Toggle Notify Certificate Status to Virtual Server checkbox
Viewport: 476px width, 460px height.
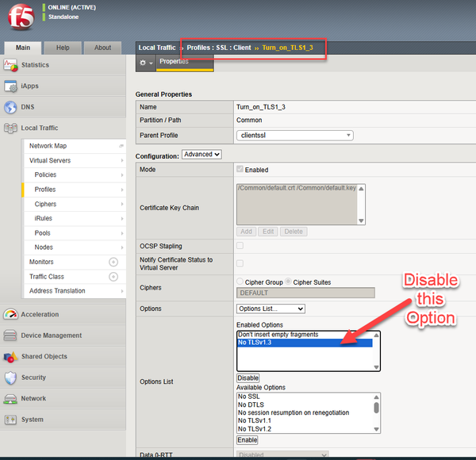pyautogui.click(x=240, y=263)
